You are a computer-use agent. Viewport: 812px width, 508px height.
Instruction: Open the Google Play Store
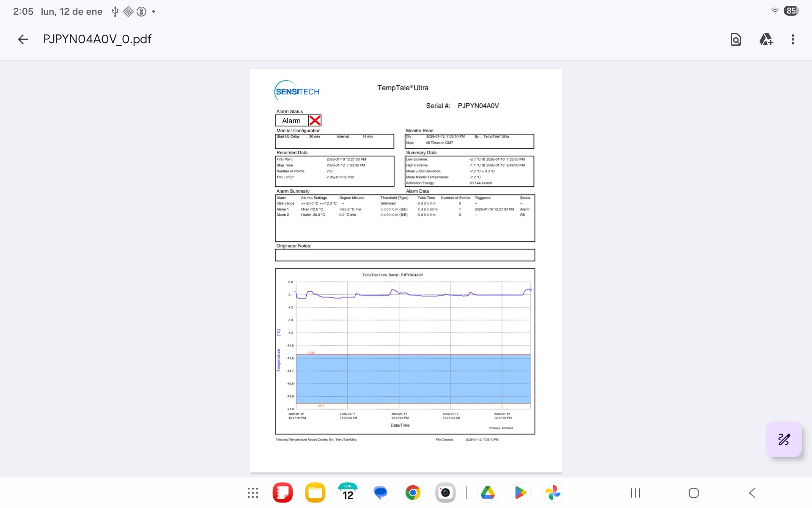point(520,493)
